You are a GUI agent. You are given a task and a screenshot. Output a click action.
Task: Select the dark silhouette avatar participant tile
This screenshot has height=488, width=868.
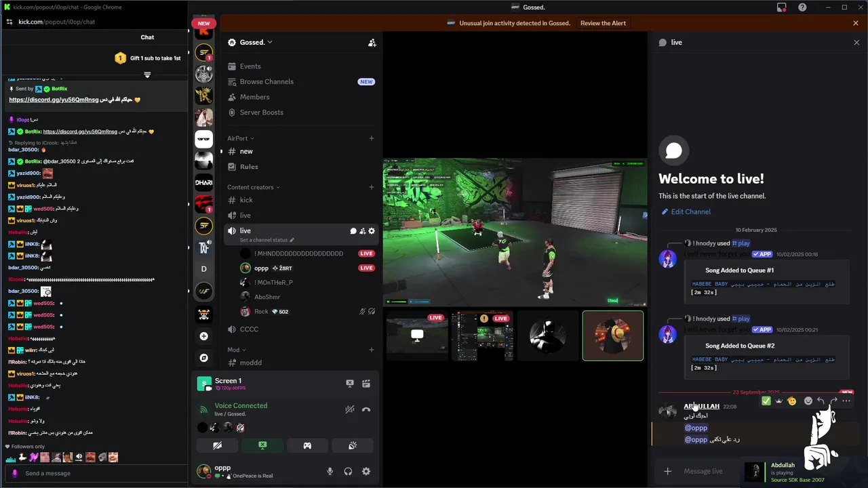(x=547, y=335)
